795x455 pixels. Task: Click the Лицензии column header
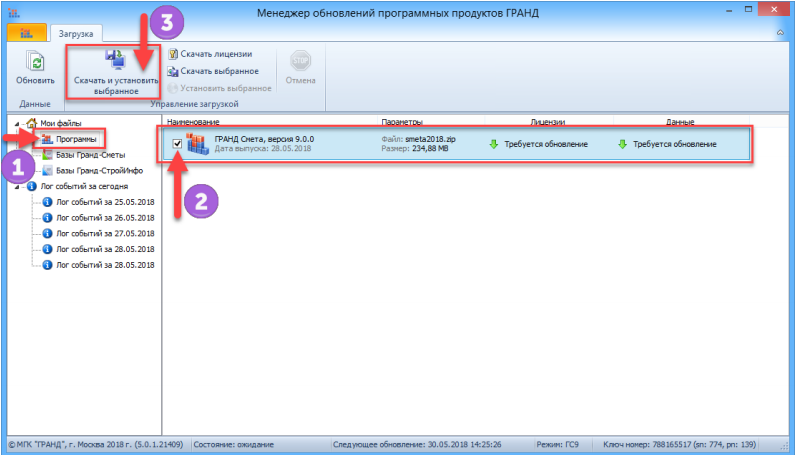tap(548, 122)
